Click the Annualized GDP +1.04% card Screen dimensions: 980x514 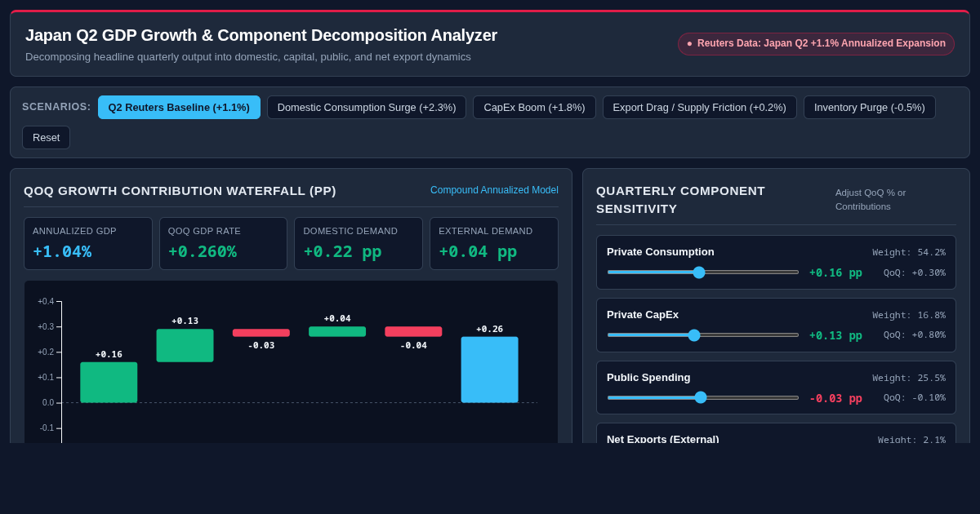(88, 243)
